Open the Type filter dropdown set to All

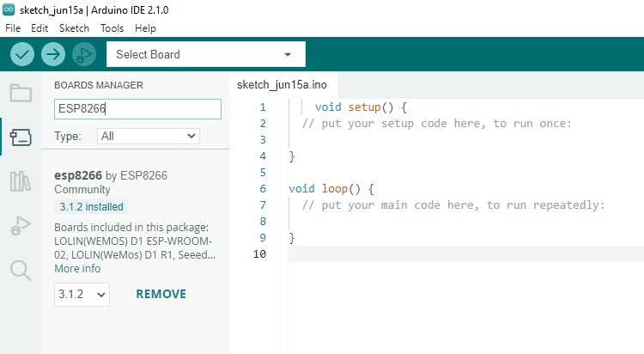click(x=149, y=136)
